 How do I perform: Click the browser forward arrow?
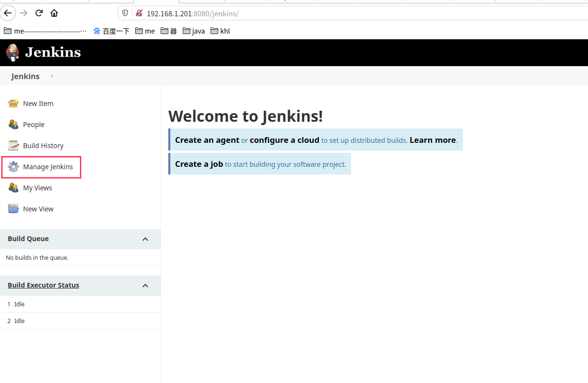click(24, 13)
